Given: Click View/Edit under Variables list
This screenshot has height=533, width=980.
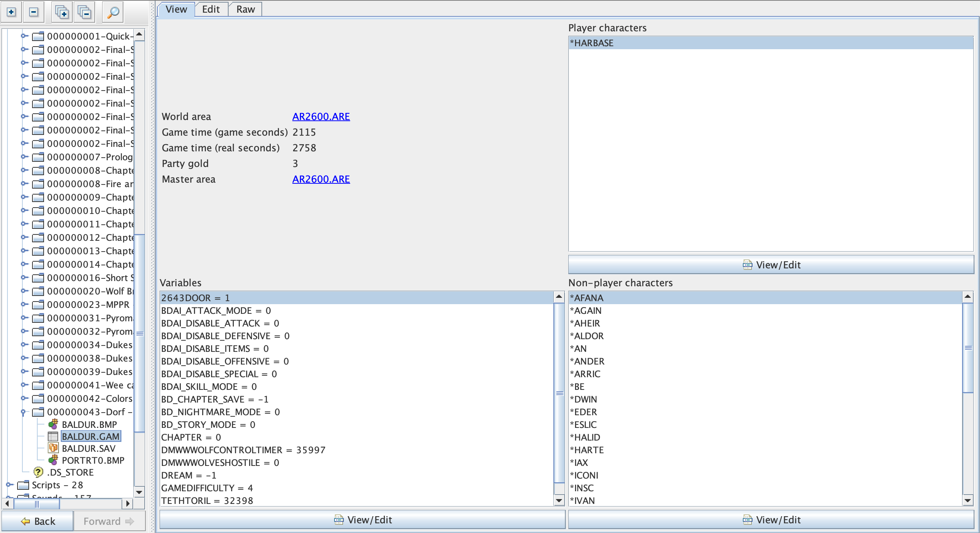Looking at the screenshot, I should [362, 519].
